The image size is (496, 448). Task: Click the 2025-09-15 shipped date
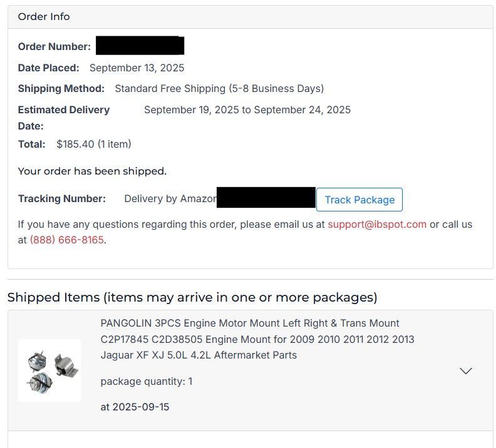pos(135,407)
